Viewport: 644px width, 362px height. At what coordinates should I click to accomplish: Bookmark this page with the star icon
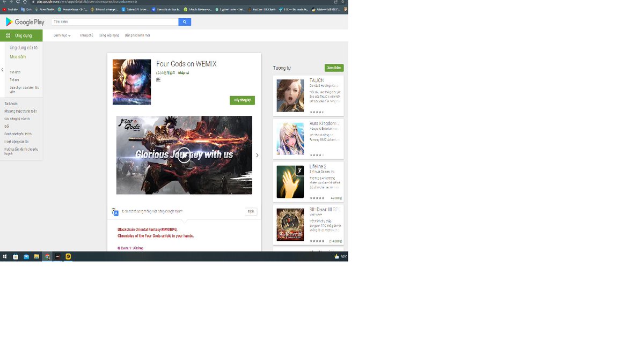point(342,2)
